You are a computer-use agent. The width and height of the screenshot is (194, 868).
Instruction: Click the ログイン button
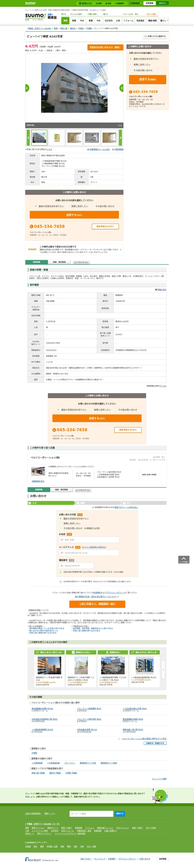(x=163, y=3)
